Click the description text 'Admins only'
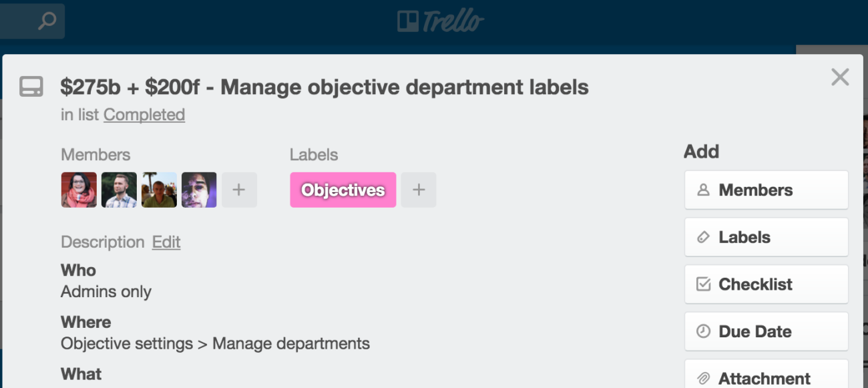Viewport: 868px width, 388px height. [x=106, y=292]
